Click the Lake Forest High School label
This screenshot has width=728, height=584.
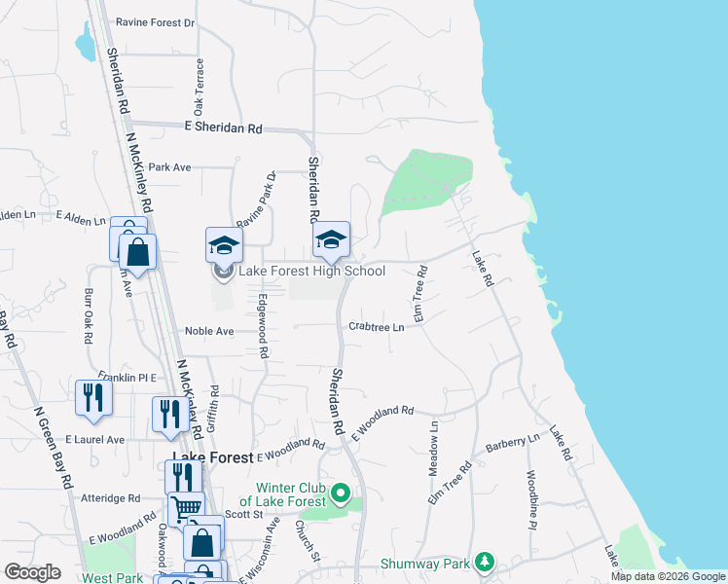coord(312,272)
